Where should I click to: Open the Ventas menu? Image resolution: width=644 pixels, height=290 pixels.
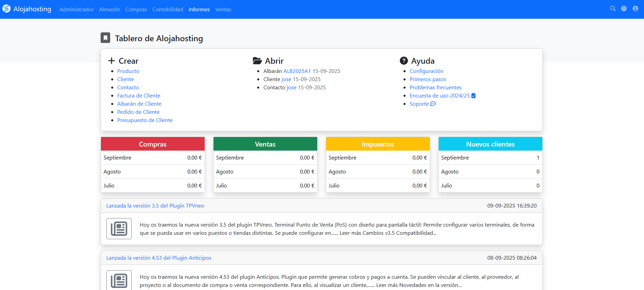click(x=223, y=10)
